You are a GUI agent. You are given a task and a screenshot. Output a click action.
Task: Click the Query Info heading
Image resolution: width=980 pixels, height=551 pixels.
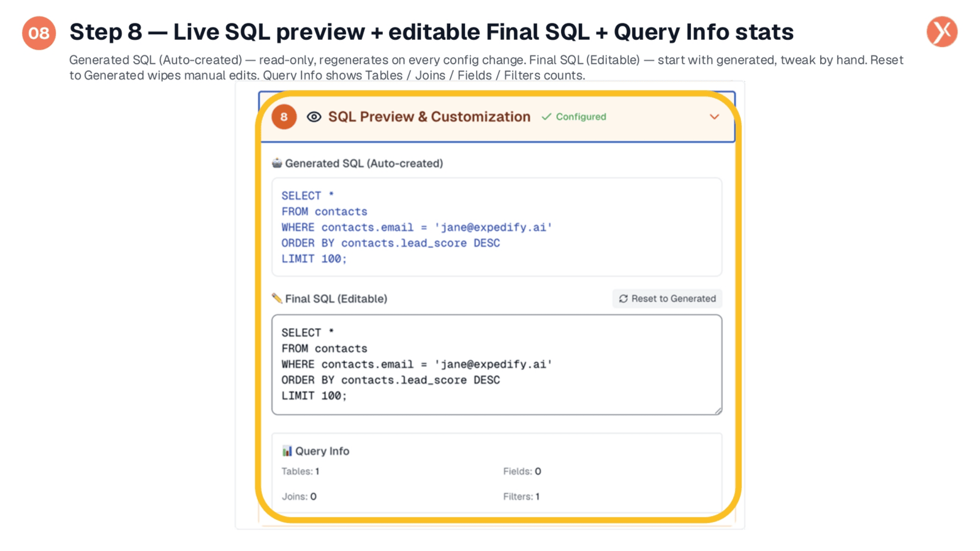(x=322, y=451)
